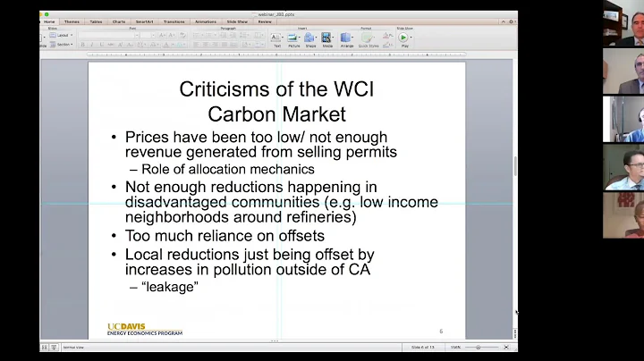Clear formatting with the eraser icon

coord(182,35)
